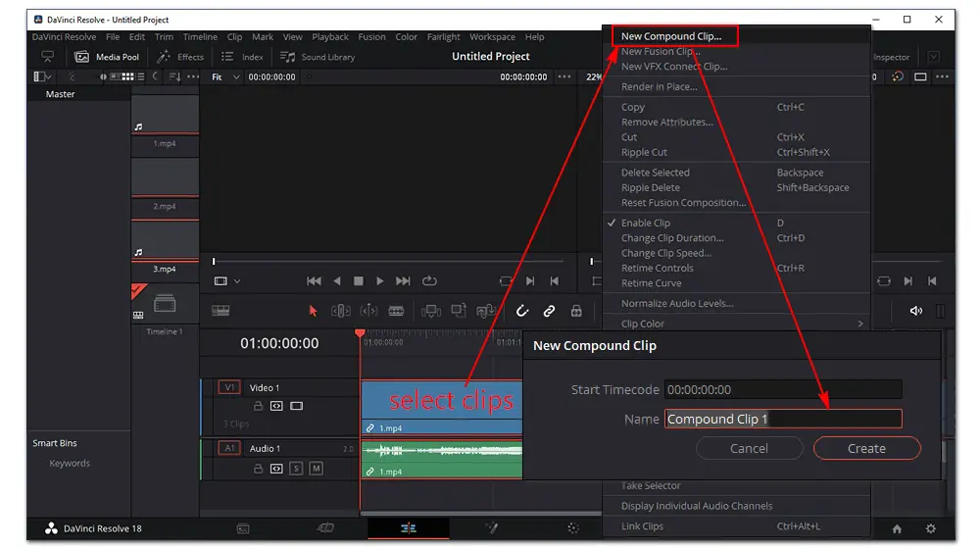Toggle Linked Selection chain icon
The width and height of the screenshot is (980, 549).
click(x=549, y=311)
